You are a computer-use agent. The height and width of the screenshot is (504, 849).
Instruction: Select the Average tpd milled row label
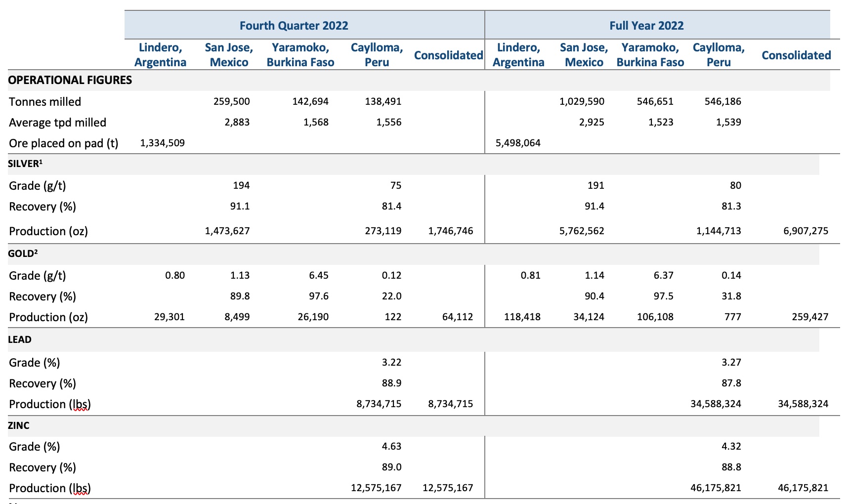(57, 123)
